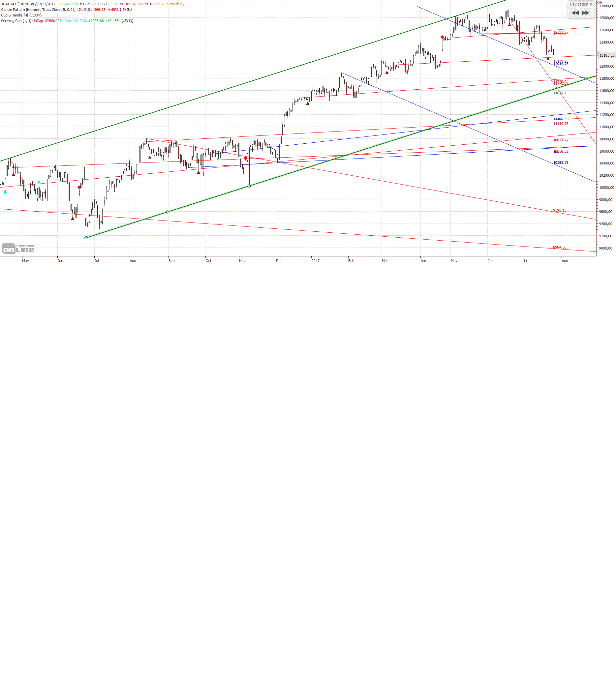Click hammer triangle marker in mid-June 2016

73,218
